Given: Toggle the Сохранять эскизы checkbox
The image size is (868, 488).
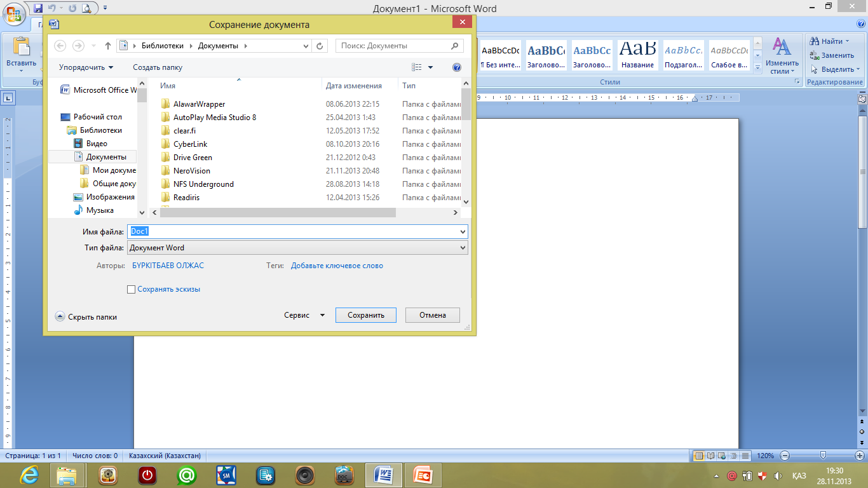Looking at the screenshot, I should point(132,289).
